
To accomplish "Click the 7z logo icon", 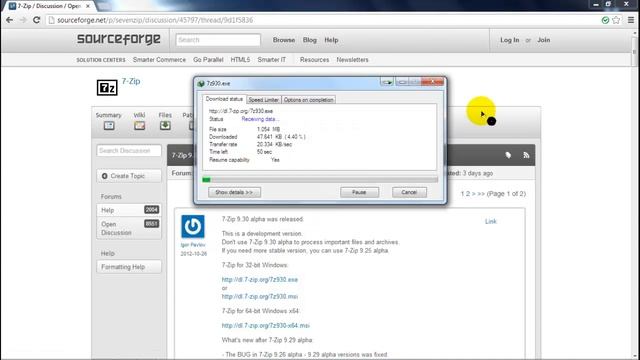I will (x=107, y=87).
